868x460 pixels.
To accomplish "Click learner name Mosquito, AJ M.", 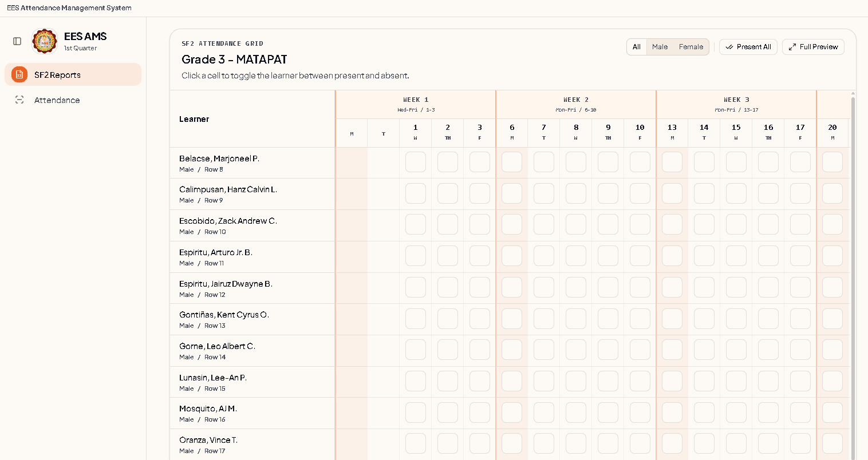I will pyautogui.click(x=208, y=409).
